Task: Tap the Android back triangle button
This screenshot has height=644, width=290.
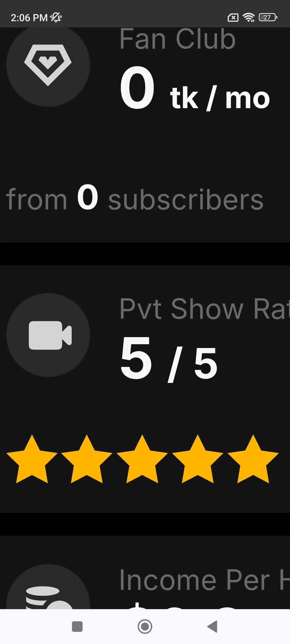Action: (x=212, y=627)
